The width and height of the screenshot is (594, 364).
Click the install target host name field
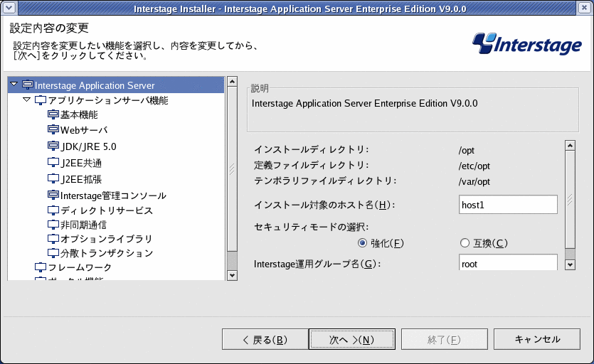click(x=508, y=205)
